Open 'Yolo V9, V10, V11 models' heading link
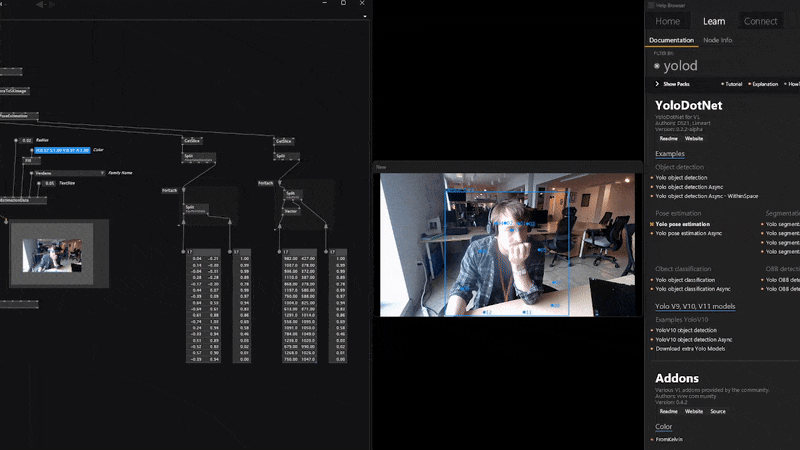The width and height of the screenshot is (800, 450). [x=695, y=307]
